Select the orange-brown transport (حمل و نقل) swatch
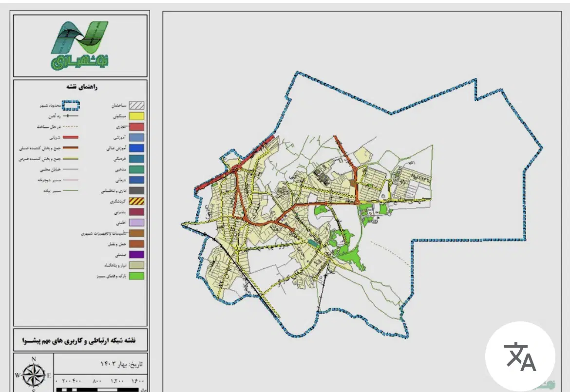The height and width of the screenshot is (392, 570). [x=137, y=244]
